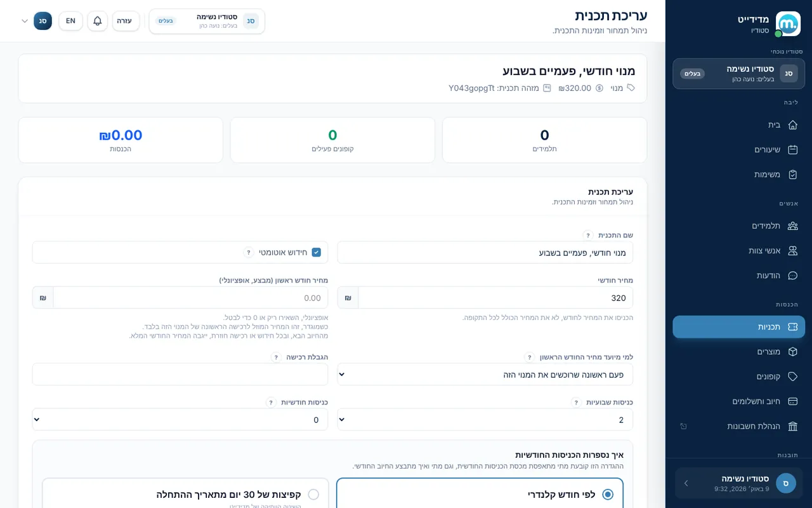Viewport: 812px width, 508px height.
Task: Open the בית home icon
Action: 792,125
